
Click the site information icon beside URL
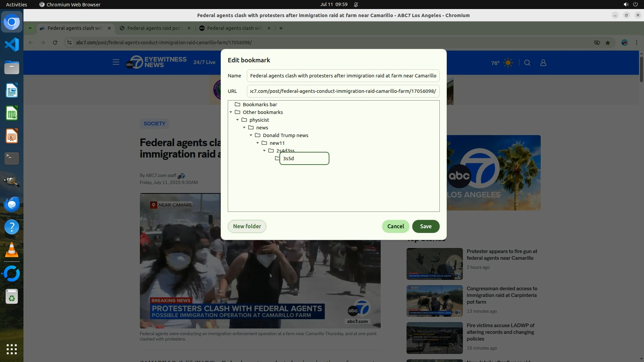[x=69, y=43]
